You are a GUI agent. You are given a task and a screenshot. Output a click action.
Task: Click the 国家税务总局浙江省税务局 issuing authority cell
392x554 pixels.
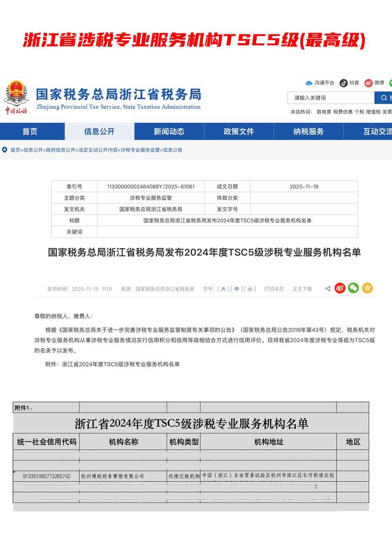[x=151, y=209]
